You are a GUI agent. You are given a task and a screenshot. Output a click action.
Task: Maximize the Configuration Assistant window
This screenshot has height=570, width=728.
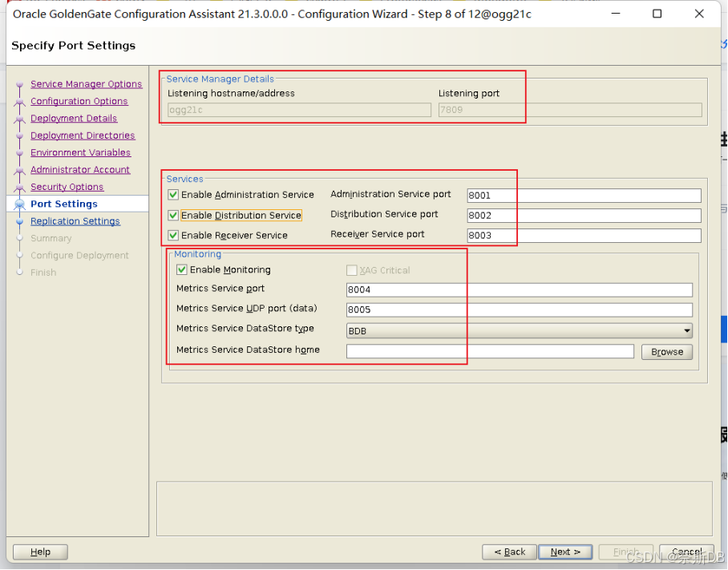(x=657, y=14)
